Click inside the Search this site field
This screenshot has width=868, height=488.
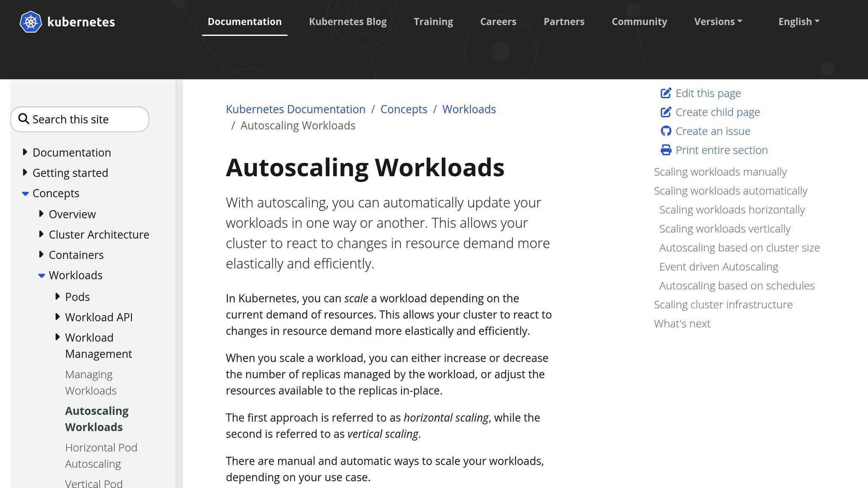[x=85, y=119]
